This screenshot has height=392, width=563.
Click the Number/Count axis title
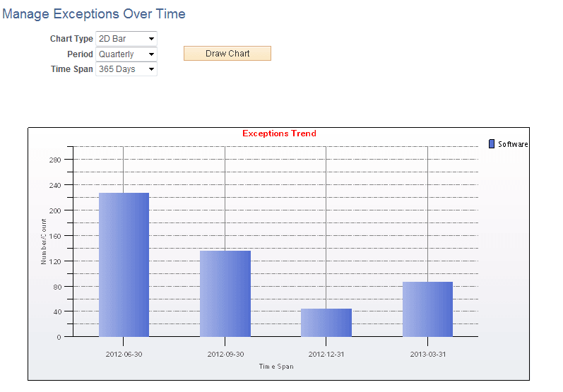tap(44, 242)
